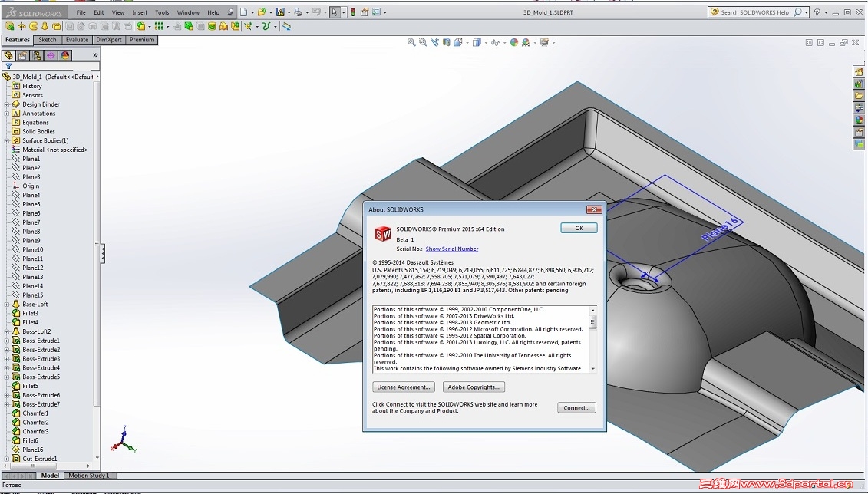Click the License Agreement... button
Screen dimensions: 868x494
click(x=404, y=387)
